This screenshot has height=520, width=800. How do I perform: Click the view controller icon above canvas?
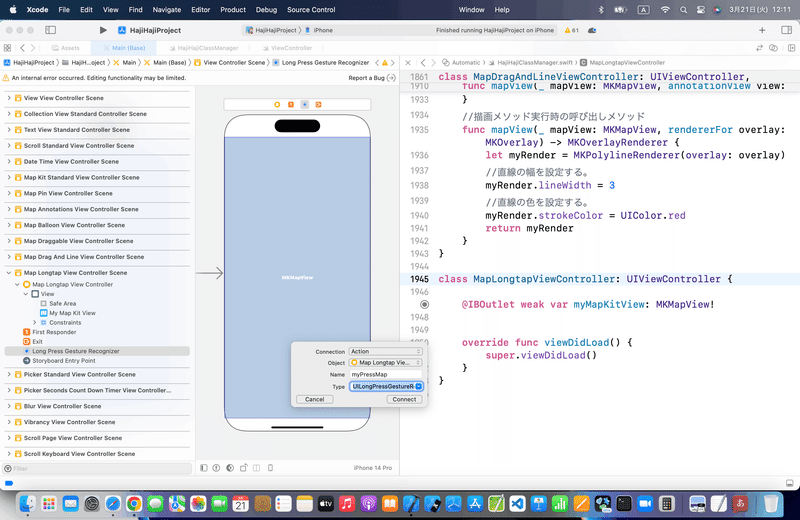click(x=277, y=104)
